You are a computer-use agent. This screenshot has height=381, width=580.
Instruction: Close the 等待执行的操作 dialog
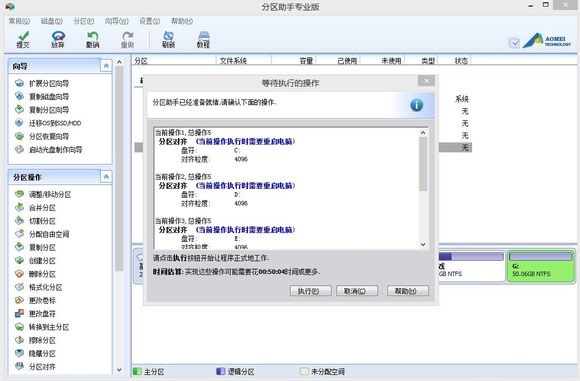(426, 81)
